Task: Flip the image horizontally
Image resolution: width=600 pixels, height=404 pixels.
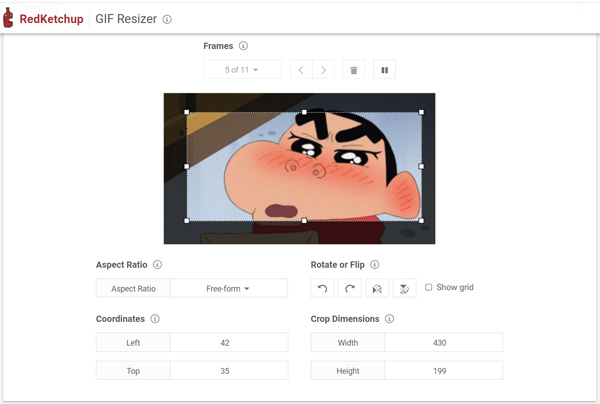Action: click(377, 288)
